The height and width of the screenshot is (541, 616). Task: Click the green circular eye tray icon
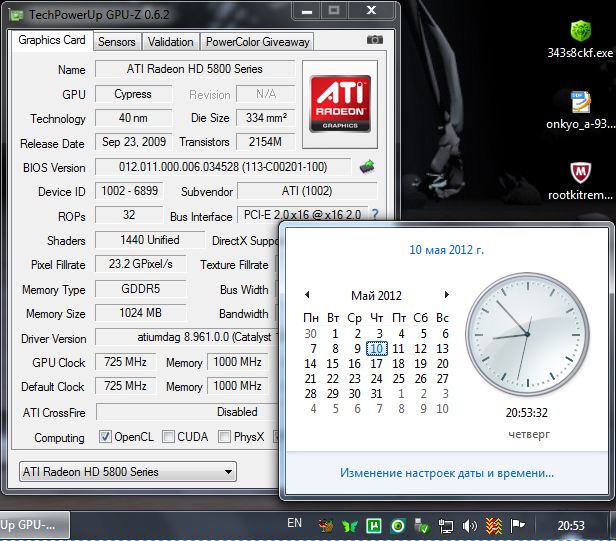pos(398,526)
